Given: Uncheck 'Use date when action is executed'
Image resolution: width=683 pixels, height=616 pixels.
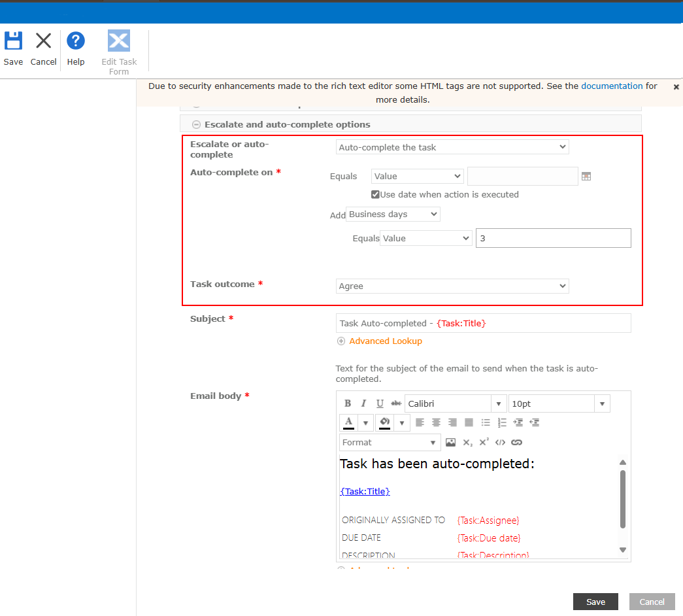Looking at the screenshot, I should [x=375, y=194].
